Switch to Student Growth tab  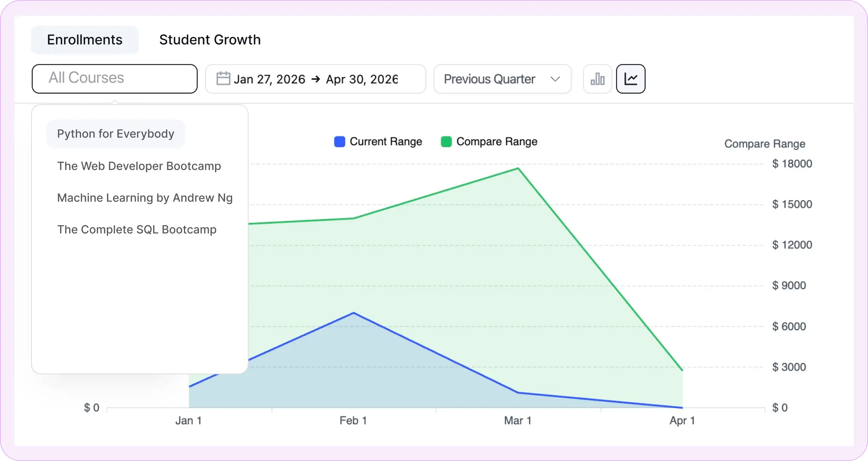[210, 40]
